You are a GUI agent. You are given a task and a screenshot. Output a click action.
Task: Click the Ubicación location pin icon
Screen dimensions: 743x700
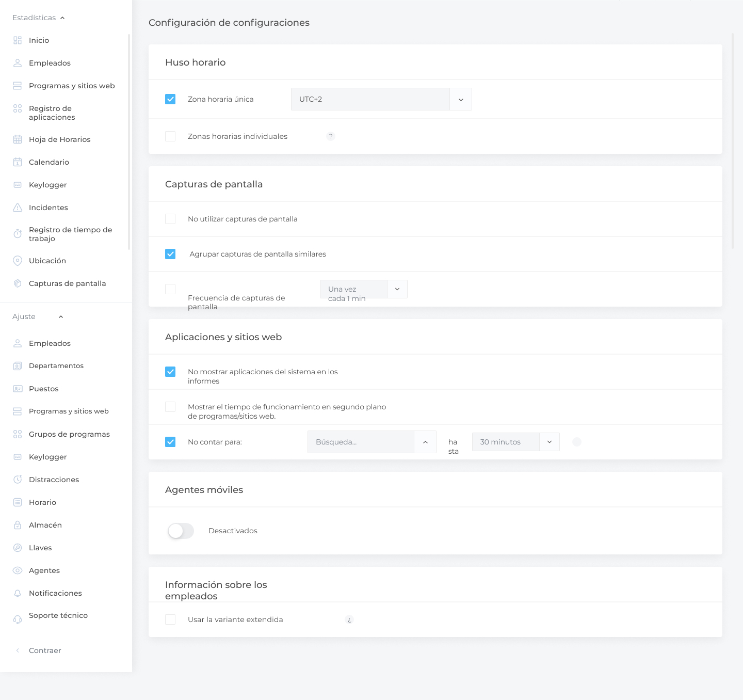(x=18, y=261)
